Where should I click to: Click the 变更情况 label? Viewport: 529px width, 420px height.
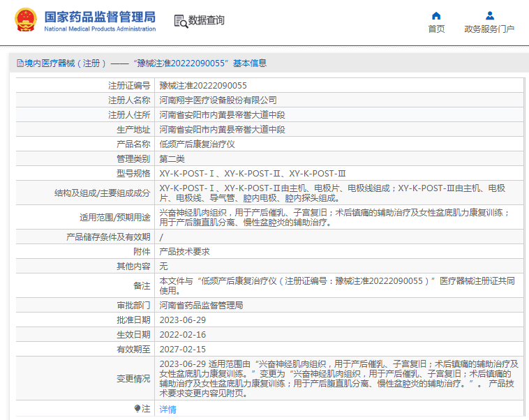(133, 379)
